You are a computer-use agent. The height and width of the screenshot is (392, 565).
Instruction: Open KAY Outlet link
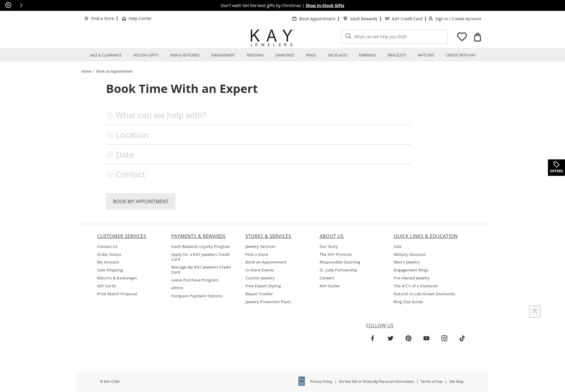click(330, 286)
